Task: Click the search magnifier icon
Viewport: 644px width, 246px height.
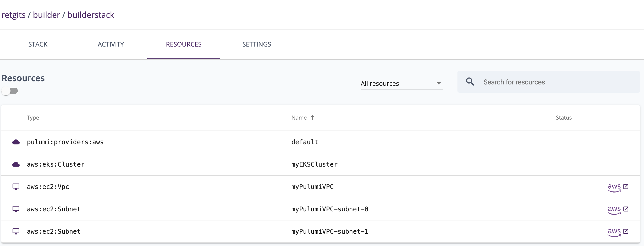Action: (x=470, y=82)
